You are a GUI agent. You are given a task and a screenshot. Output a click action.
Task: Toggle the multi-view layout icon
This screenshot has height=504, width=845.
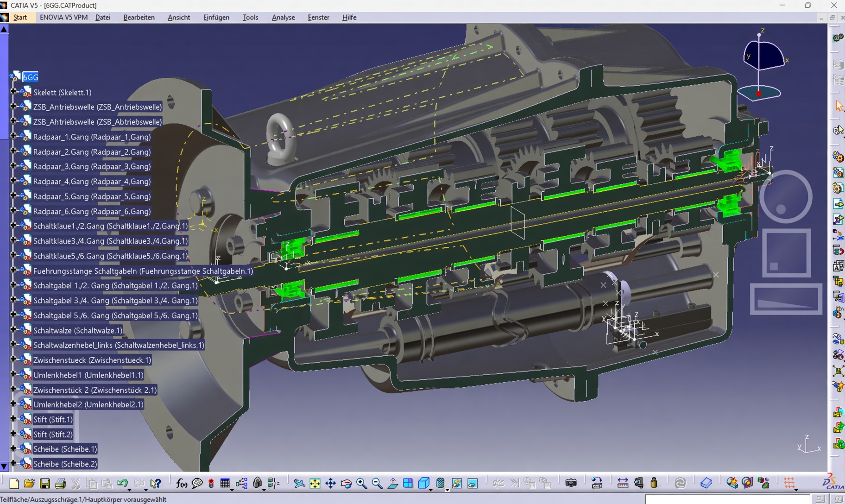(408, 484)
